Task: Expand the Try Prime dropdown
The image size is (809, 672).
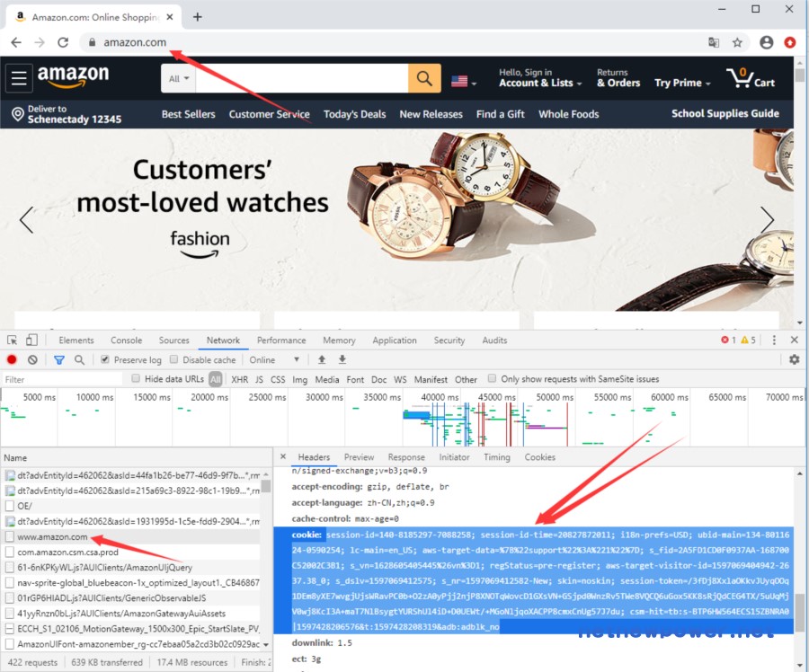Action: click(x=682, y=83)
